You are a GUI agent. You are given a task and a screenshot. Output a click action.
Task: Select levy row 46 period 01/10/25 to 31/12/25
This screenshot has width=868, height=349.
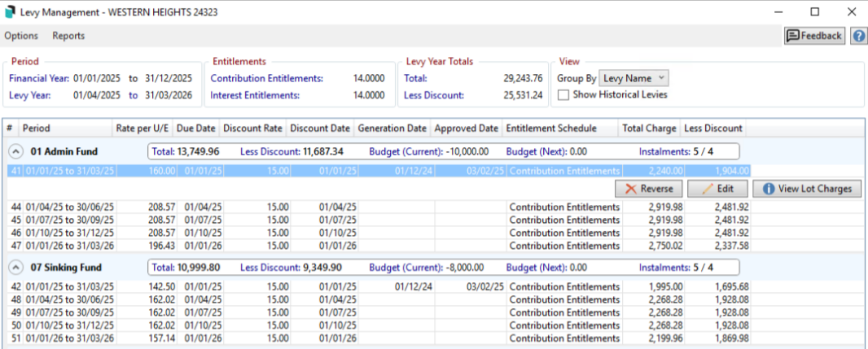click(x=378, y=233)
